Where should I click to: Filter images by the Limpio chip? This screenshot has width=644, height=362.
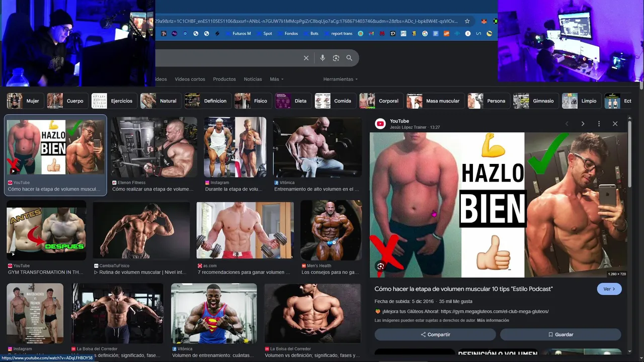pos(581,101)
